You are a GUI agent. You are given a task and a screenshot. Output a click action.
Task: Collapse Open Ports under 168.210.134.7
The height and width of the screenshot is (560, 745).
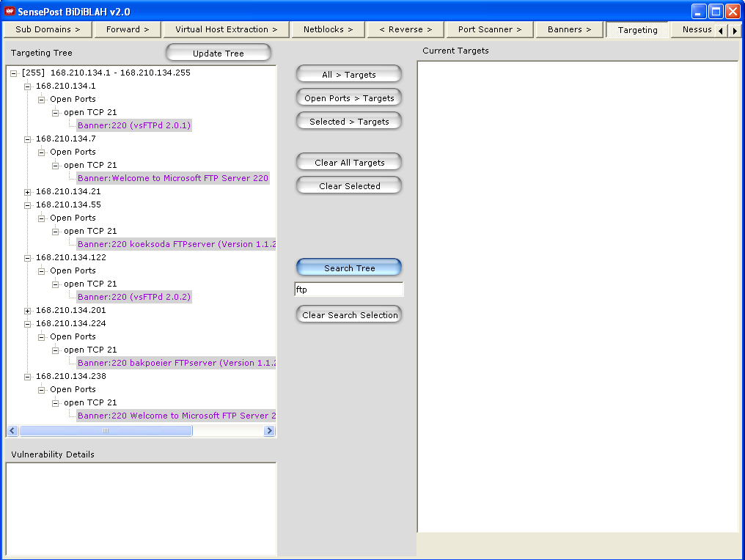(x=42, y=152)
